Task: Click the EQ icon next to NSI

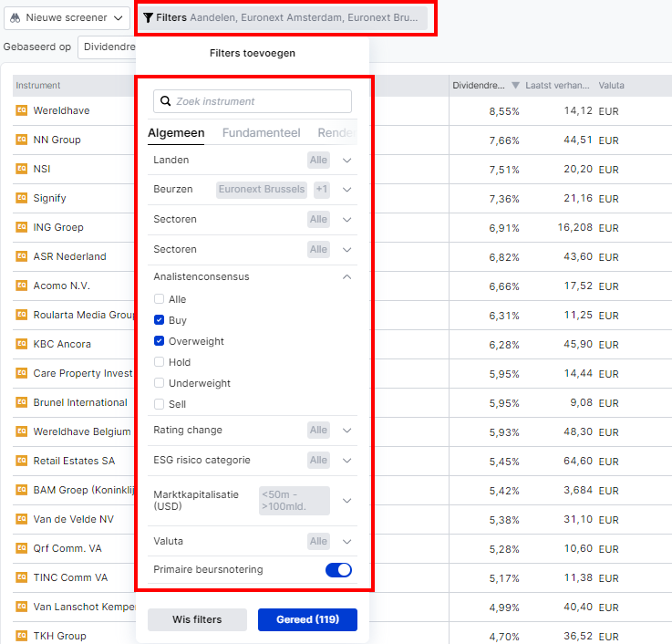Action: tap(22, 169)
